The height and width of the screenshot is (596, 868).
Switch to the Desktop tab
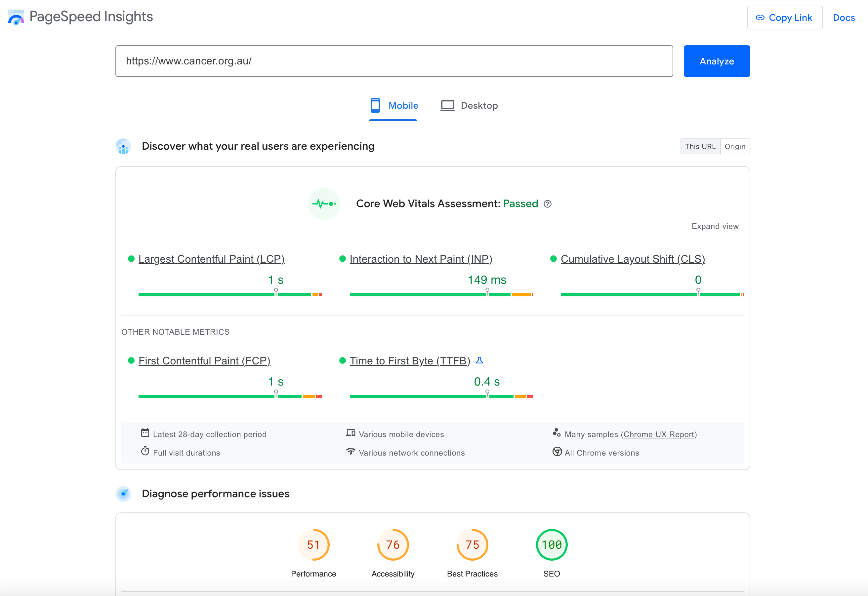(x=469, y=106)
